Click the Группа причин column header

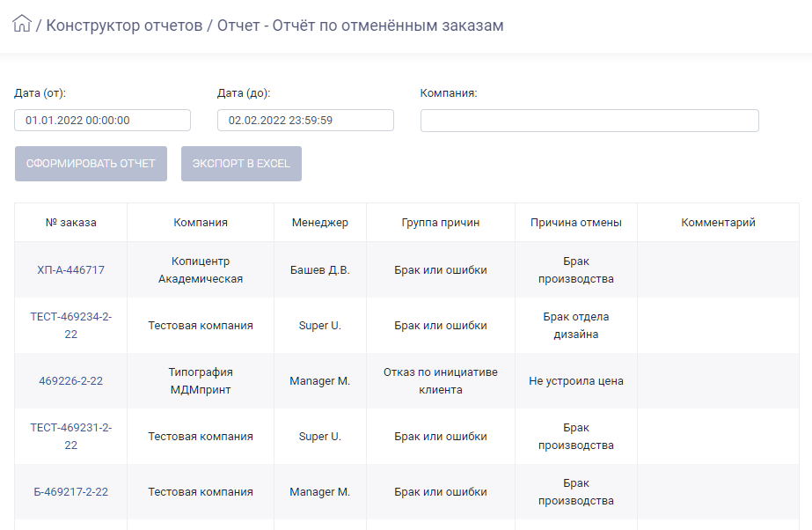click(x=441, y=222)
